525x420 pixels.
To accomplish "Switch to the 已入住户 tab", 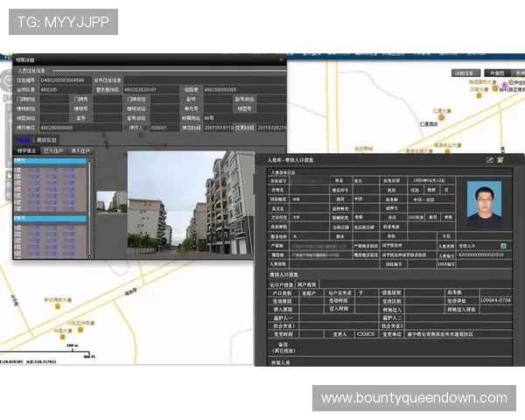I will click(x=53, y=151).
